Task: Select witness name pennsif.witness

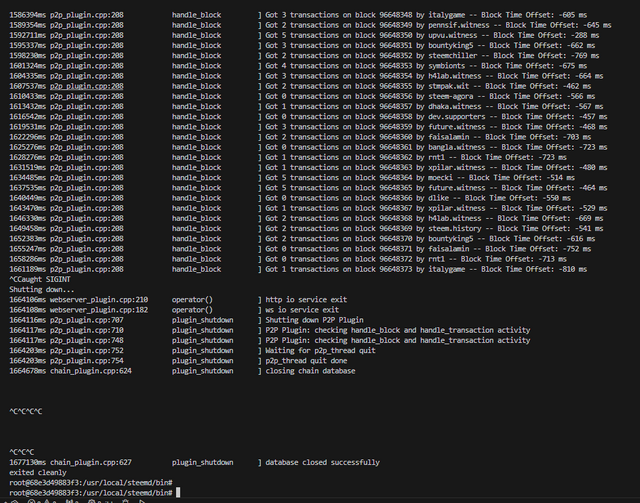Action: coord(458,25)
